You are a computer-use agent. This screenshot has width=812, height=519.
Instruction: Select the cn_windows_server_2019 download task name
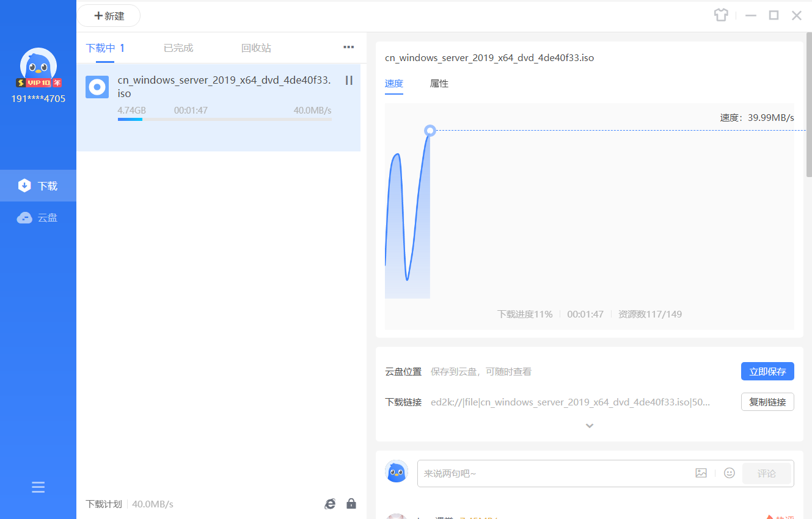point(224,87)
